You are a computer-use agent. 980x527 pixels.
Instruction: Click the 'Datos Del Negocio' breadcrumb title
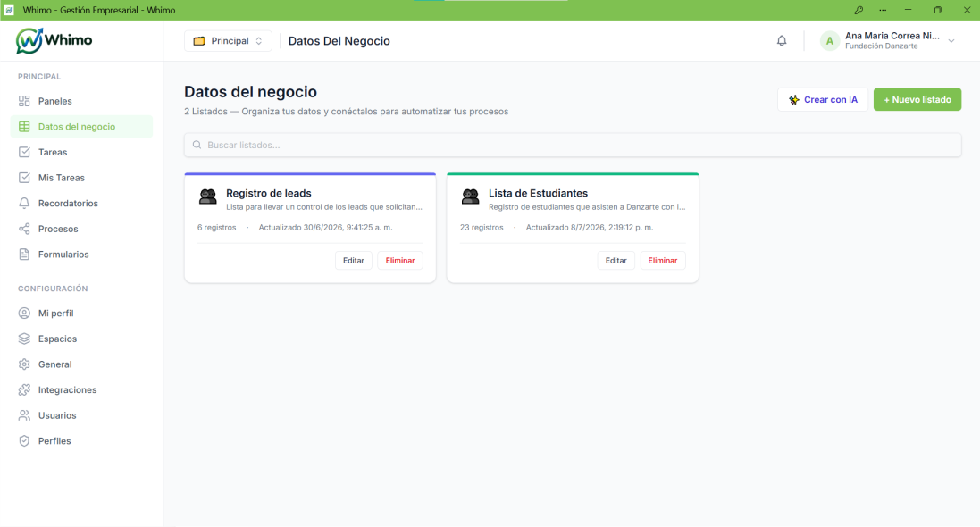tap(339, 41)
